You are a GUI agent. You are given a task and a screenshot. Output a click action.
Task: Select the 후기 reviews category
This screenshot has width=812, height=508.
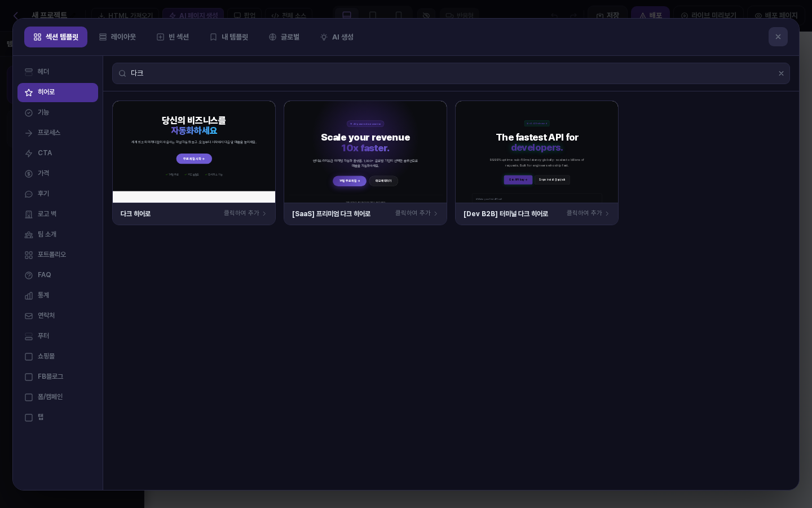click(x=58, y=194)
